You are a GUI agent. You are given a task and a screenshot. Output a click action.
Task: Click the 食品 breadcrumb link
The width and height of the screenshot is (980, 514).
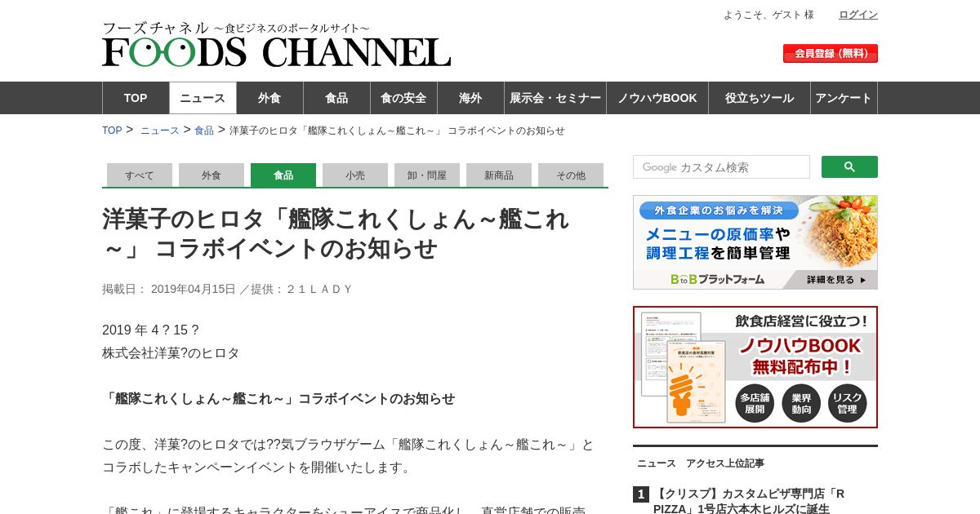(204, 131)
